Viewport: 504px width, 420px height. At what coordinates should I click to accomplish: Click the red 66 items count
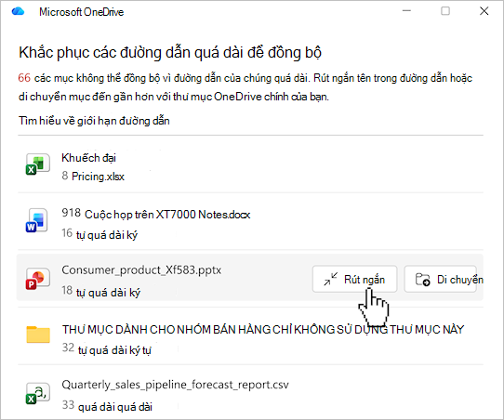click(24, 78)
